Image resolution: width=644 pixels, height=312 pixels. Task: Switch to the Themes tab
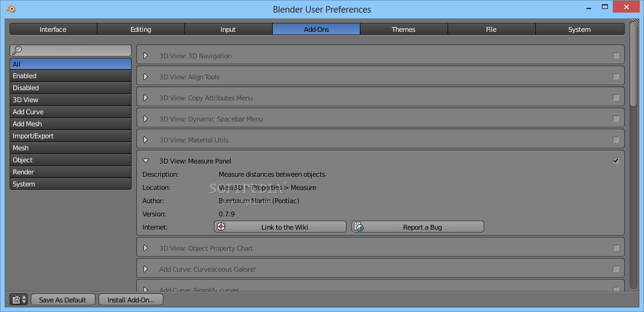click(x=404, y=29)
